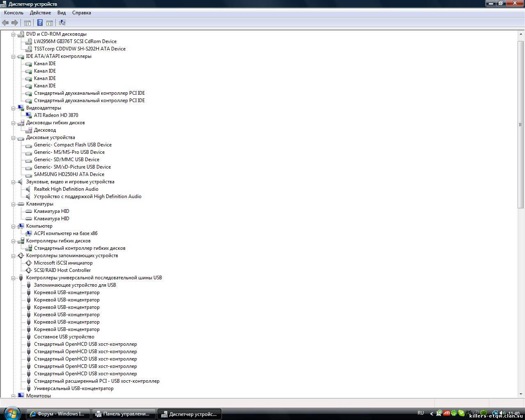Click the ATI tray icon in system tray

click(446, 413)
